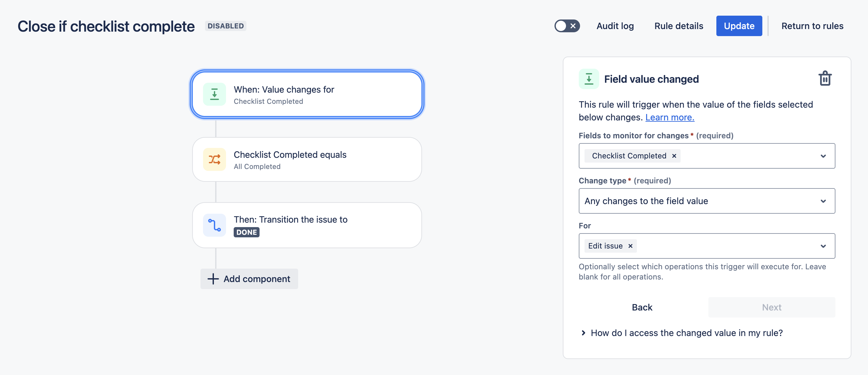Screen dimensions: 868x375
Task: Open the Fields to monitor dropdown
Action: click(x=823, y=156)
